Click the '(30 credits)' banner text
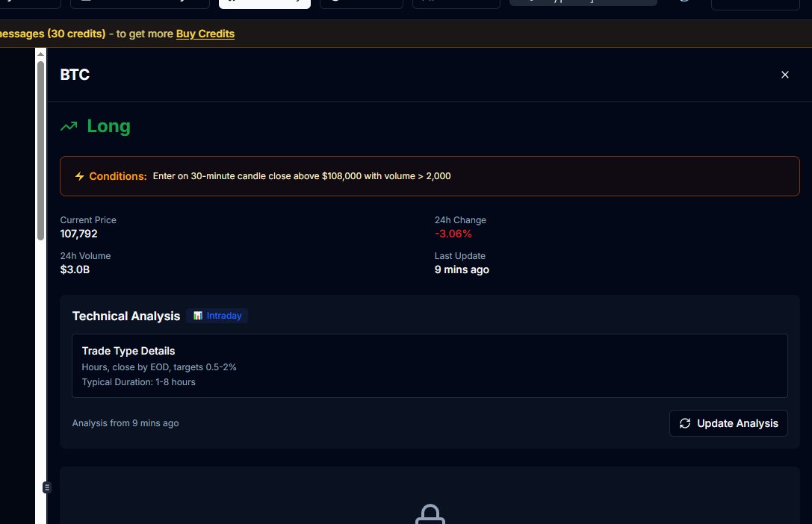812x524 pixels. coord(76,34)
